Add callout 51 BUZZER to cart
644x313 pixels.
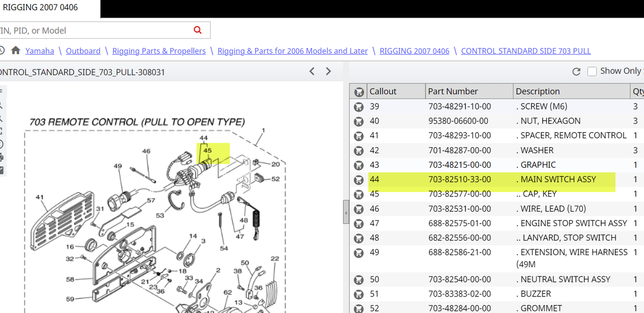359,294
